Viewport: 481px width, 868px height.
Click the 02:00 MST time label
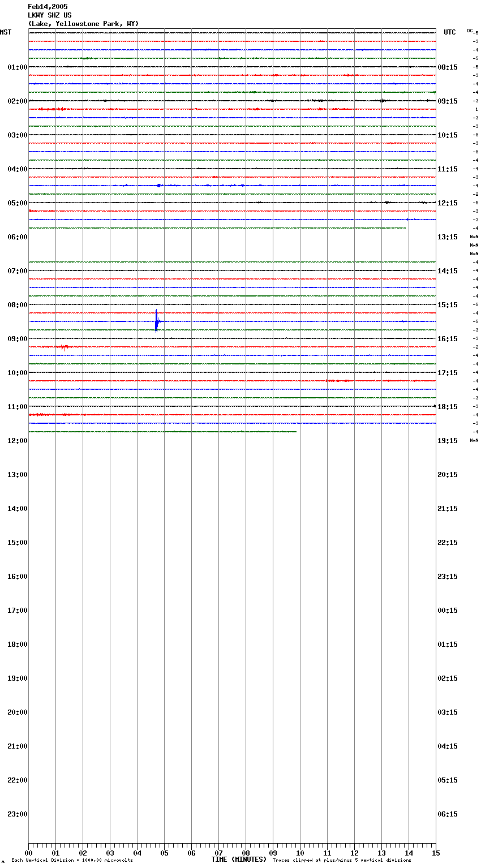18,101
